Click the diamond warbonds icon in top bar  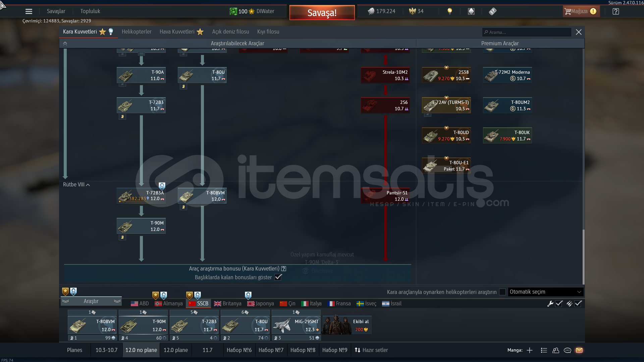471,11
